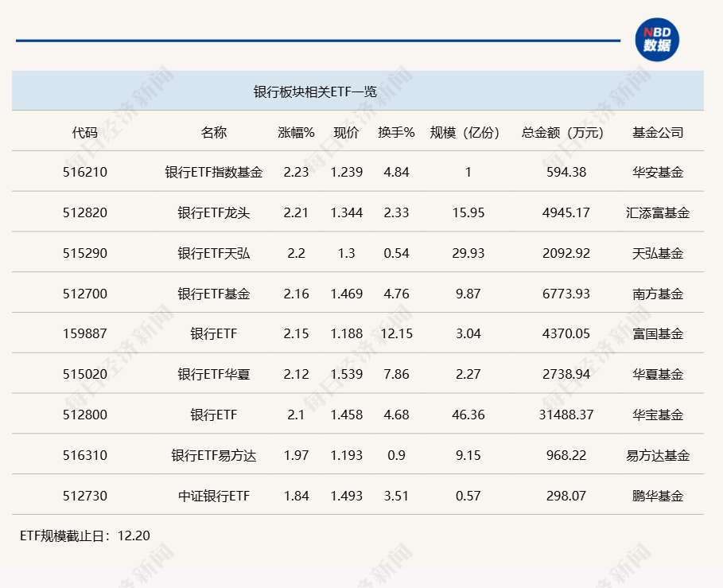
Task: Click code 512700
Action: (x=85, y=294)
